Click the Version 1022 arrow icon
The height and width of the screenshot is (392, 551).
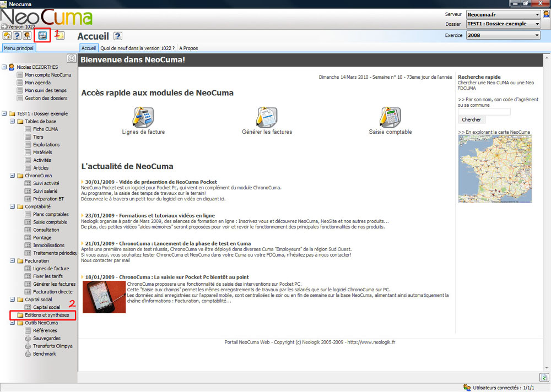coord(4,26)
